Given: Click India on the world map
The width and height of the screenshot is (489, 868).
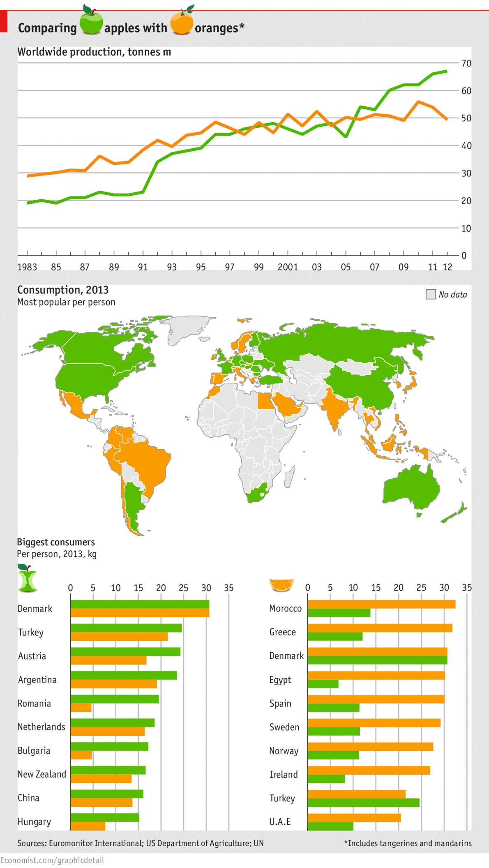Looking at the screenshot, I should tap(335, 407).
